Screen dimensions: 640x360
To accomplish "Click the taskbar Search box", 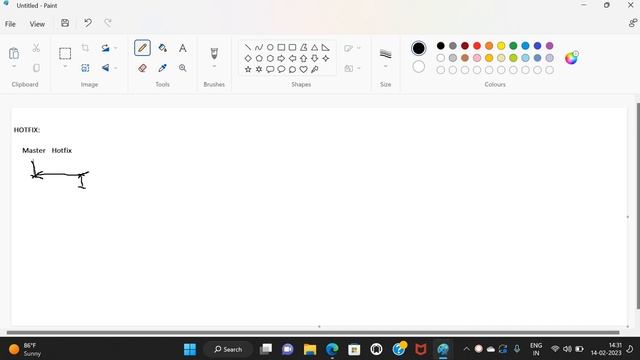I will (228, 349).
